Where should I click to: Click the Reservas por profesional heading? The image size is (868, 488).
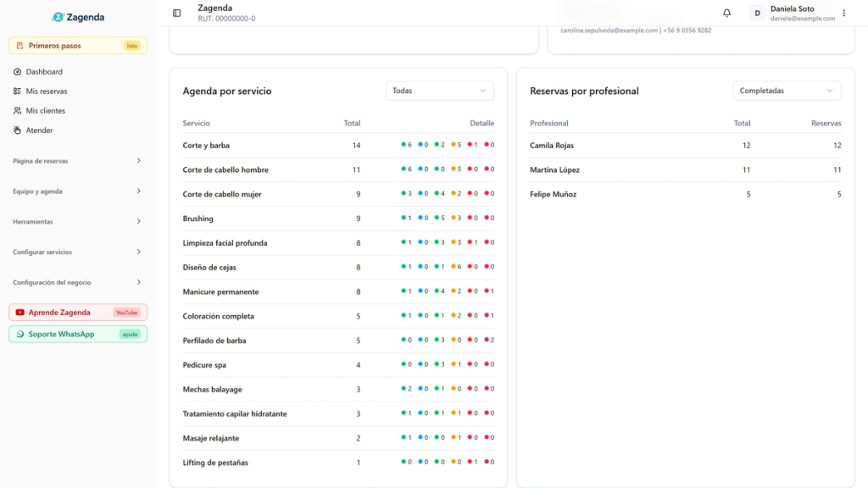point(584,91)
